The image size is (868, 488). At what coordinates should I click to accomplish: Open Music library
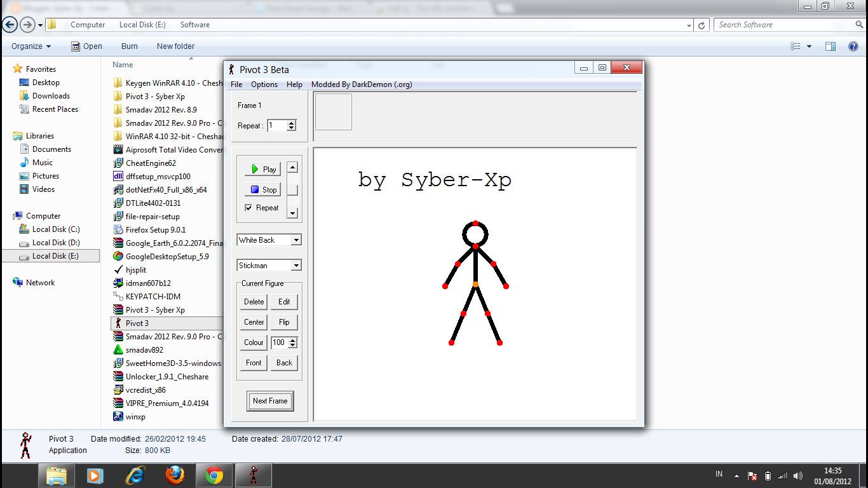[36, 163]
